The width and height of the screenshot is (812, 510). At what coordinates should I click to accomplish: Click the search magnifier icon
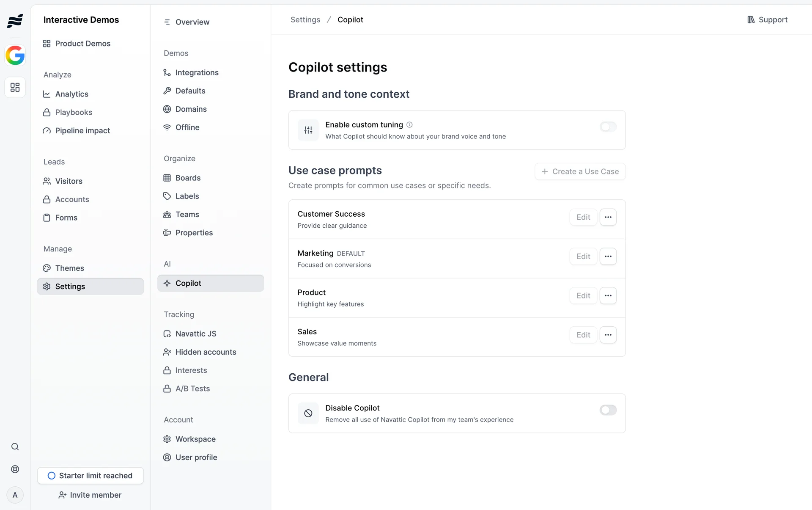click(15, 447)
